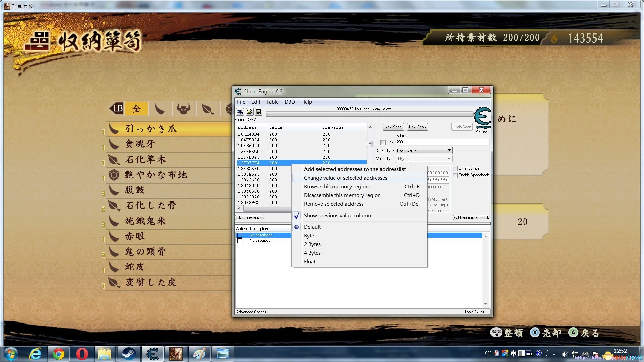Open the D3D menu

(x=290, y=102)
